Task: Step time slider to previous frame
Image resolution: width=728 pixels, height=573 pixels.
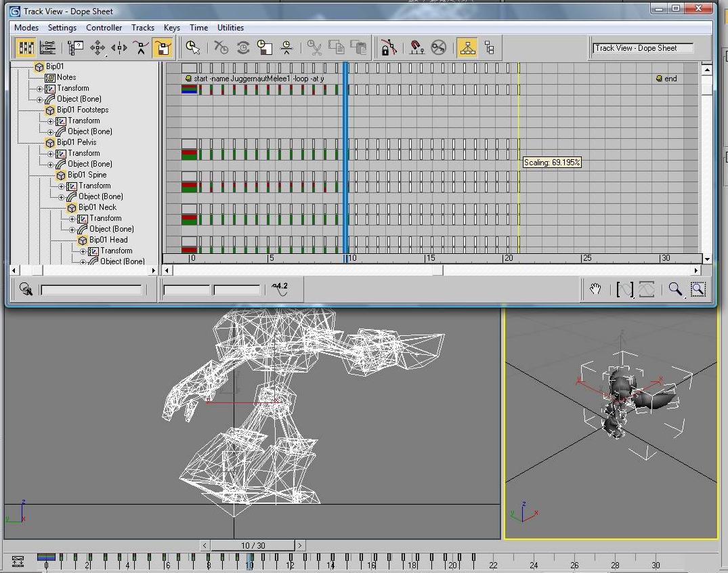Action: [x=205, y=546]
